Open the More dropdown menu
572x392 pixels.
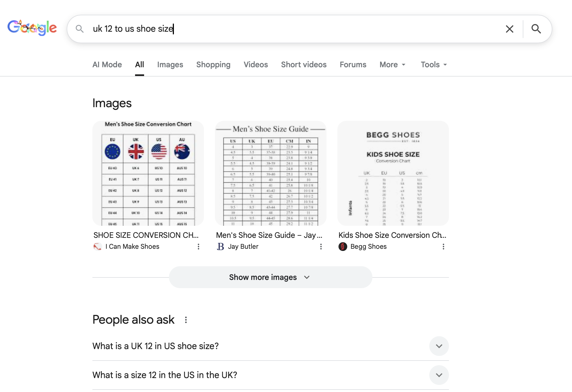pyautogui.click(x=392, y=65)
